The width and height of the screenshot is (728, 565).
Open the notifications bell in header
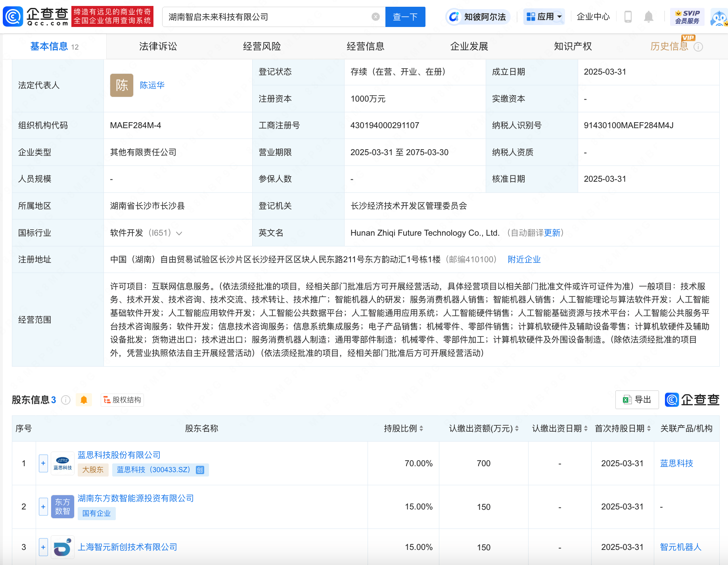pos(649,17)
